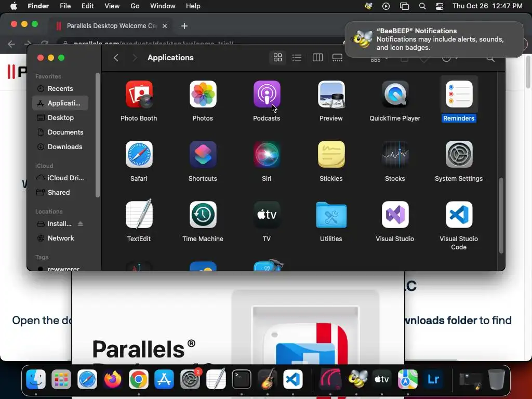
Task: Select the Podcasts app icon
Action: pyautogui.click(x=267, y=94)
